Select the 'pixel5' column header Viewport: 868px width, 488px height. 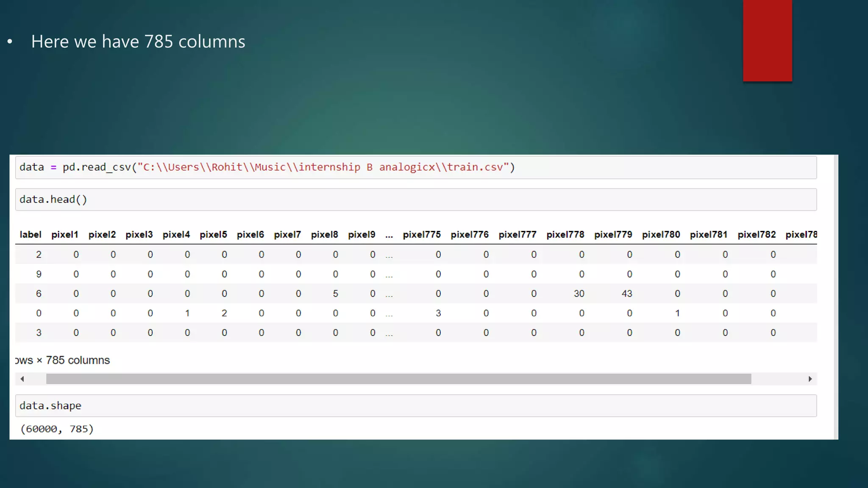point(213,235)
